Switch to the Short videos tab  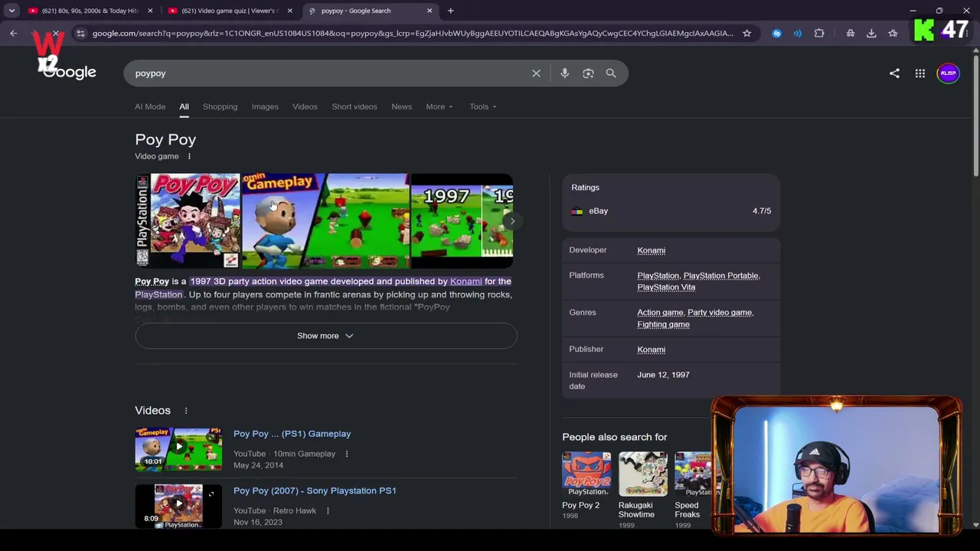pos(354,106)
